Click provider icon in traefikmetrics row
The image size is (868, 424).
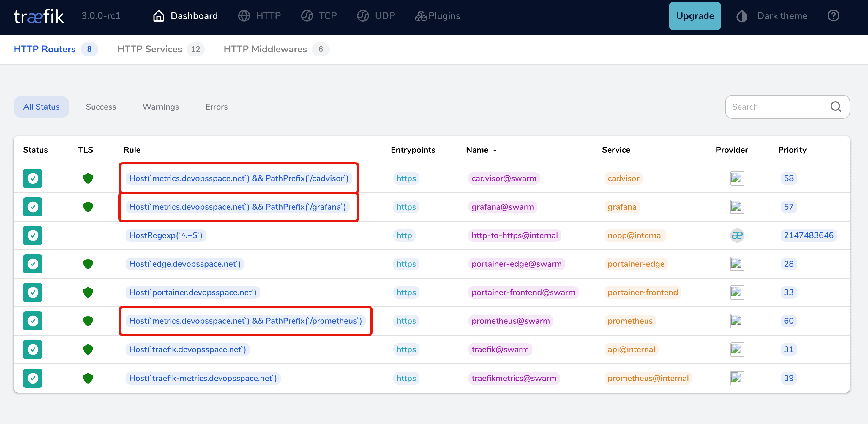click(x=737, y=378)
